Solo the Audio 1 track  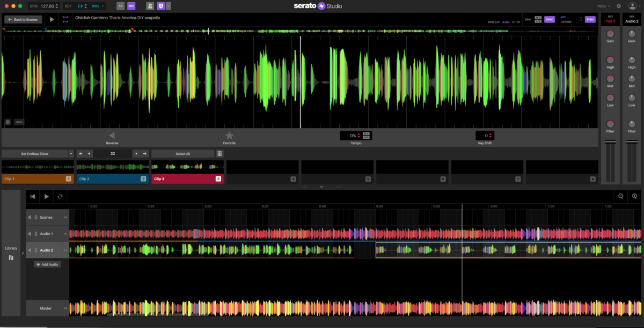click(36, 234)
